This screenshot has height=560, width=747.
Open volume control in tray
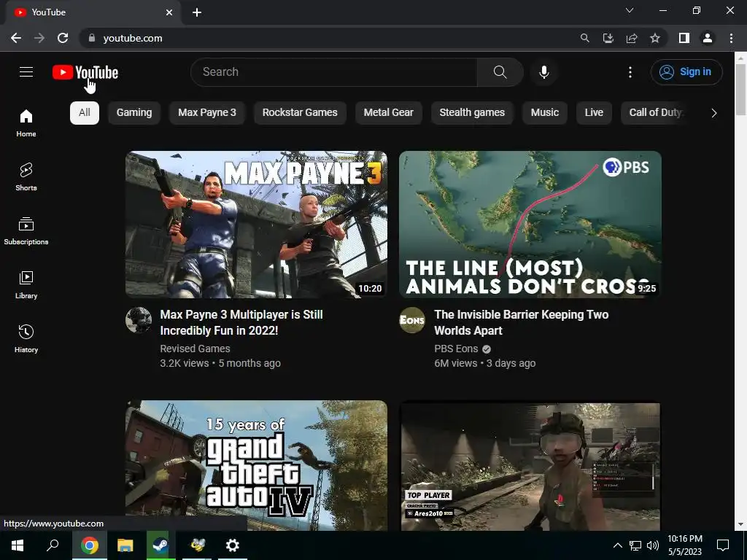(x=653, y=545)
